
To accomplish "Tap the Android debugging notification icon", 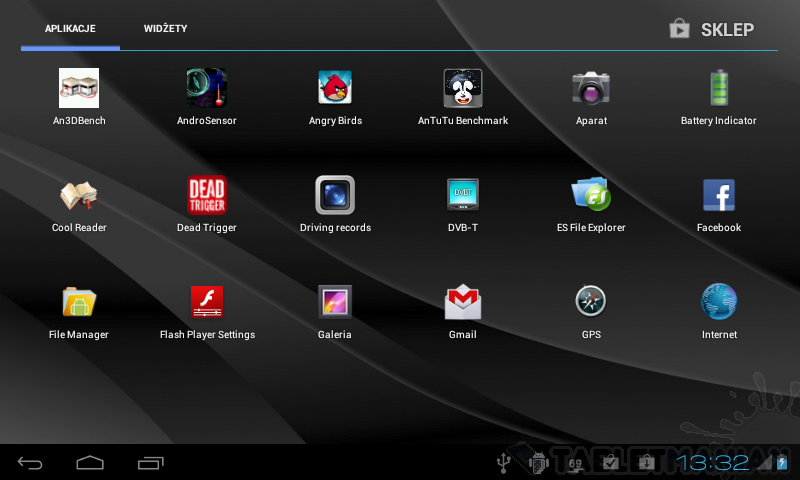I will pos(539,463).
